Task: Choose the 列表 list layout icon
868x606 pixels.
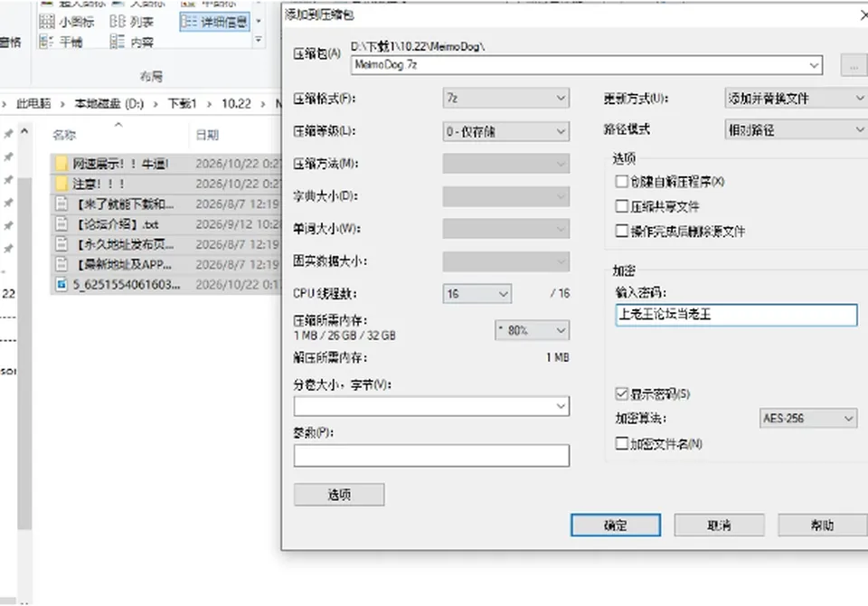Action: pos(118,22)
